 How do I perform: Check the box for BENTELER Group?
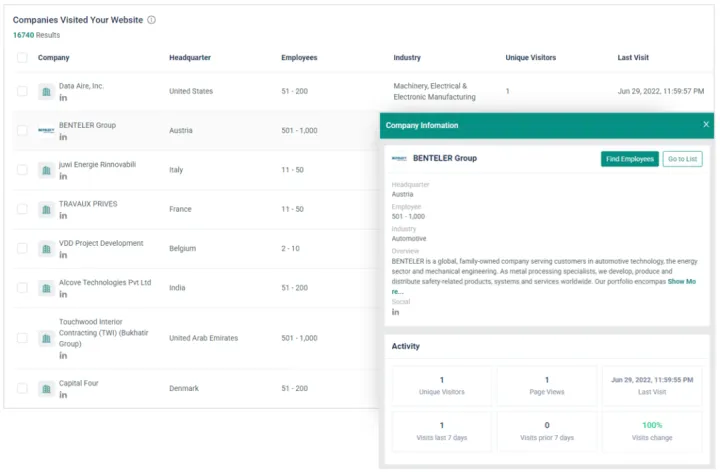click(22, 130)
